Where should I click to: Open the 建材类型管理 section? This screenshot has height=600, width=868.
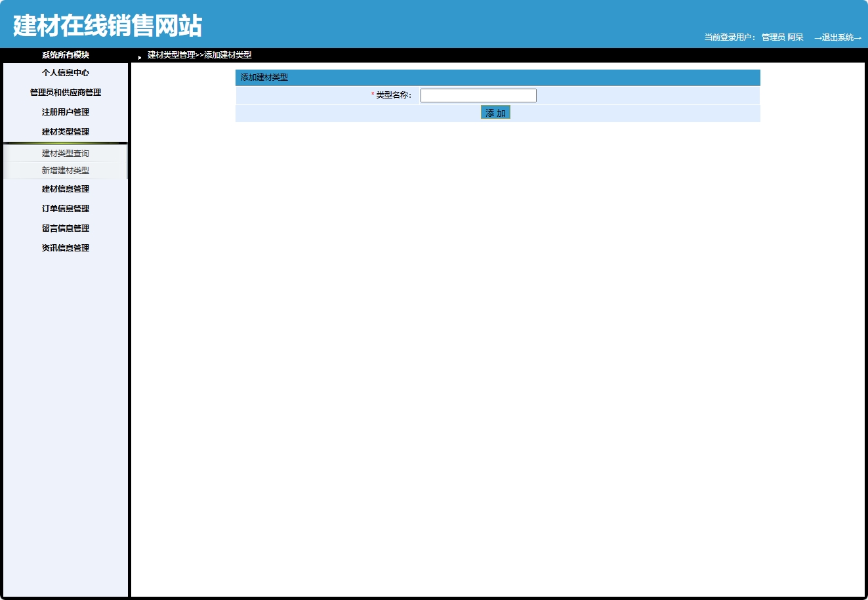coord(64,131)
